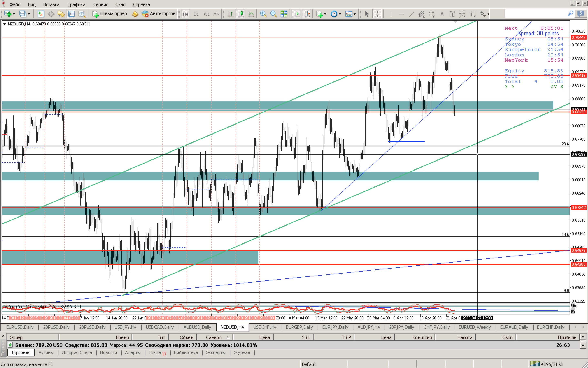Viewport: 588px width, 368px height.
Task: Select the H4 timeframe button
Action: [x=186, y=14]
